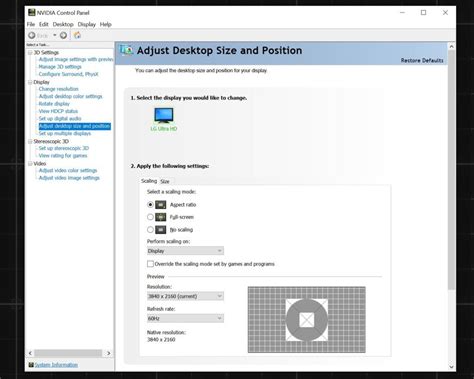Open Set up digital audio task

(60, 119)
